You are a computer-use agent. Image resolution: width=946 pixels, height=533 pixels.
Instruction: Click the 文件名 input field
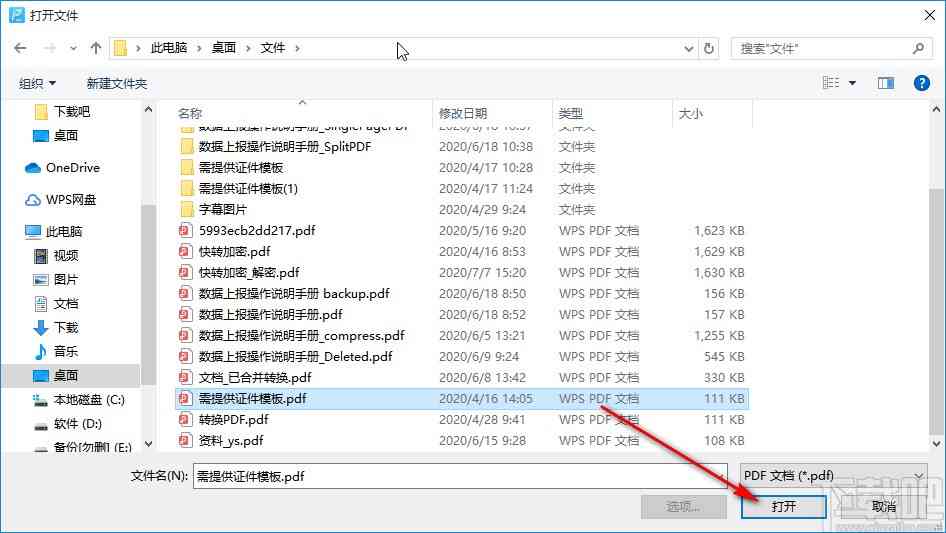coord(460,476)
